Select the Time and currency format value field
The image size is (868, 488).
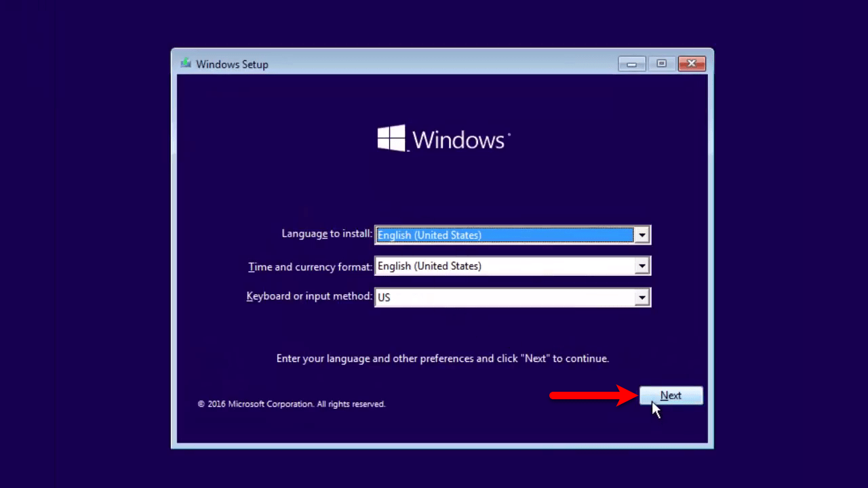pyautogui.click(x=512, y=266)
